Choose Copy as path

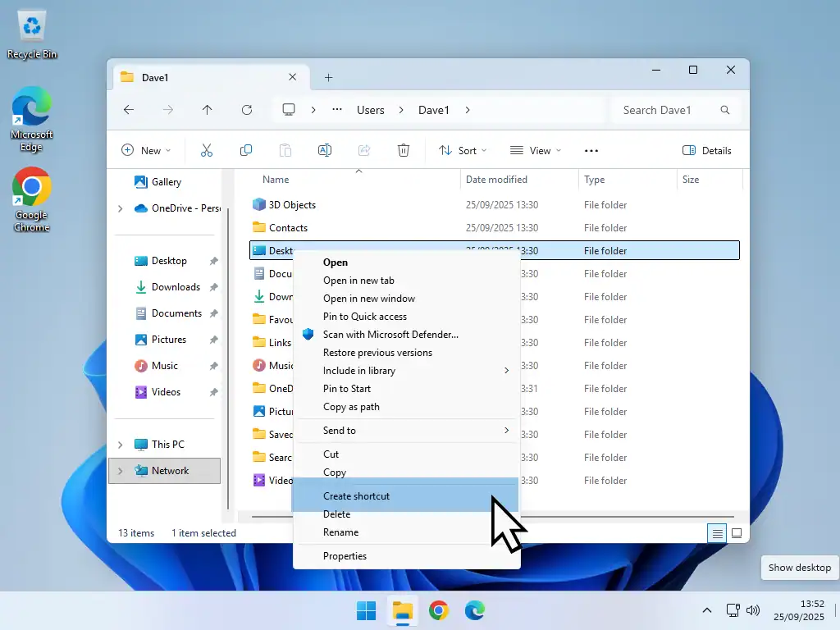[x=406, y=407]
